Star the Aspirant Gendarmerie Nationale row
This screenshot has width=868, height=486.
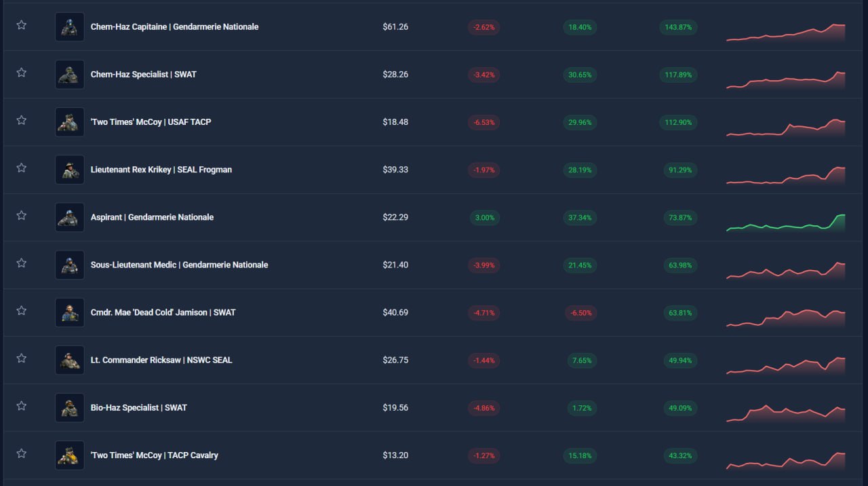coord(22,215)
